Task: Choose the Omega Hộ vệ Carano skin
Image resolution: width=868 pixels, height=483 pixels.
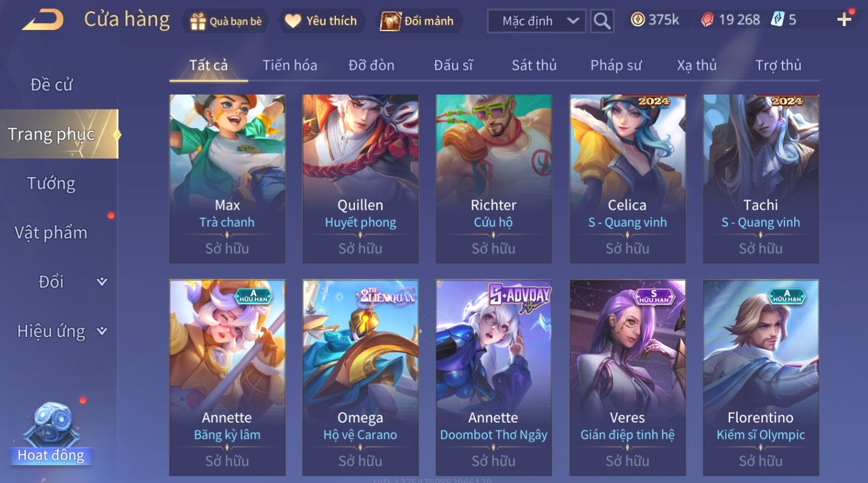Action: coord(360,378)
